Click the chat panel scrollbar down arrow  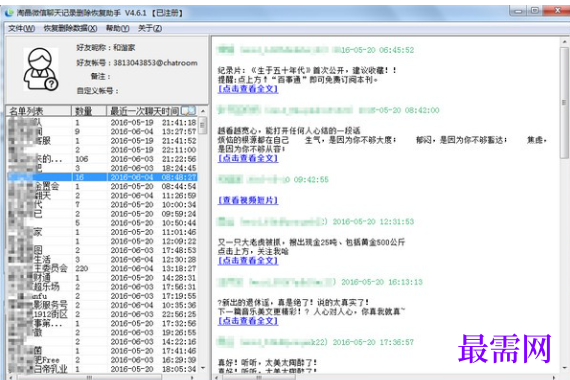(x=564, y=368)
